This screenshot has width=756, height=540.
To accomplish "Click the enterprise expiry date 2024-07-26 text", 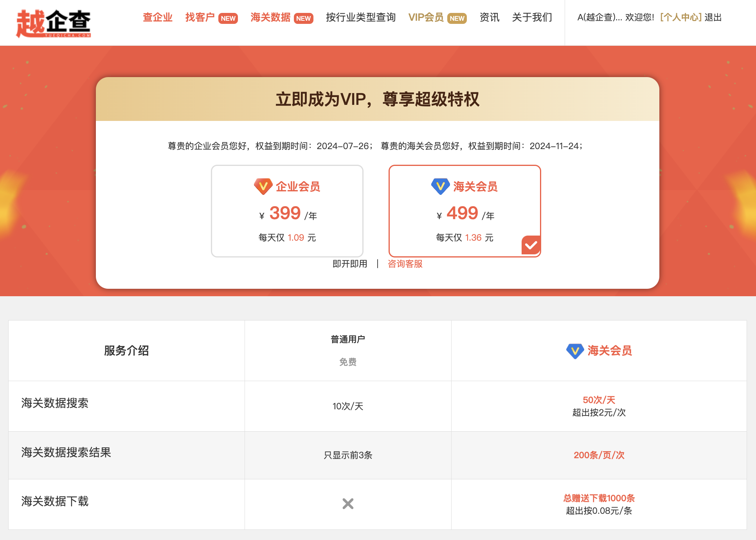I will (343, 146).
